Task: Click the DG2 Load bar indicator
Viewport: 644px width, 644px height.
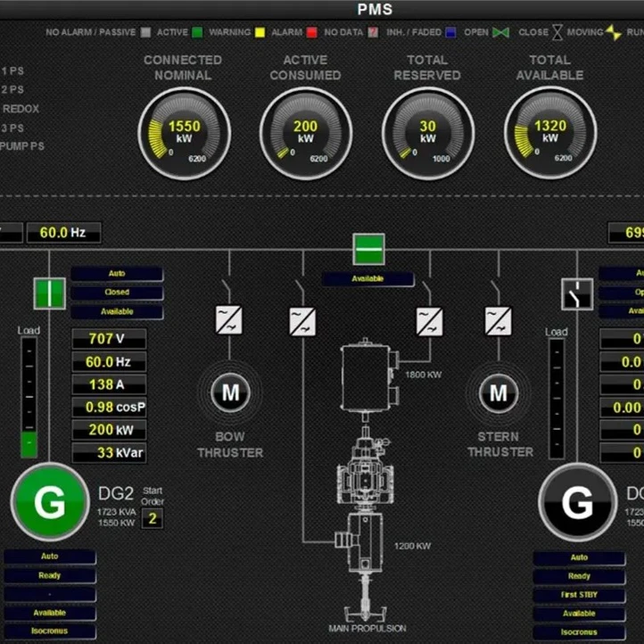Action: coord(29,398)
